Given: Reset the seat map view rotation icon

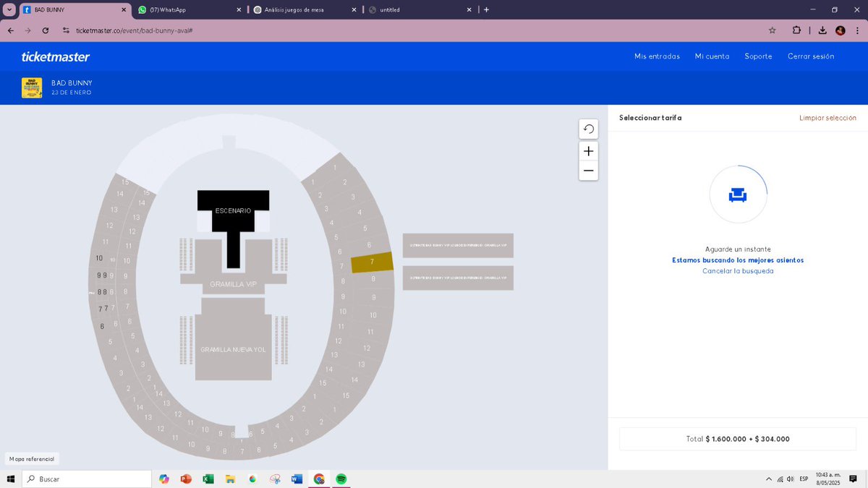Looking at the screenshot, I should (589, 129).
